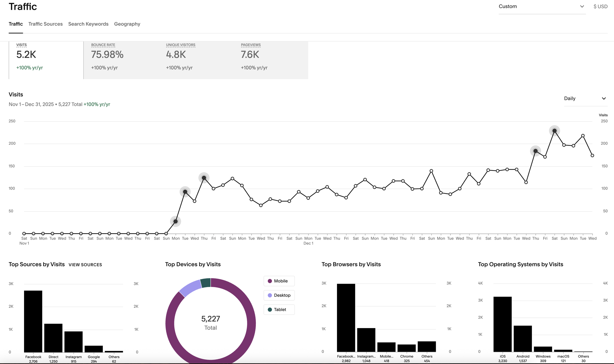Select the Unique Visitors metric card
This screenshot has height=364, width=614.
click(196, 60)
